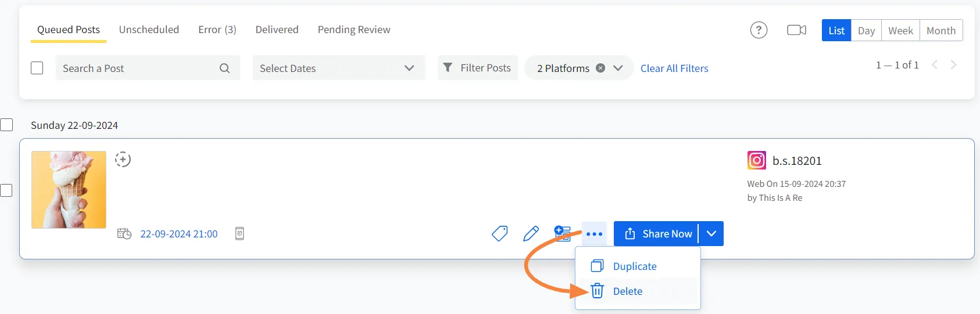Select the List view button
980x314 pixels.
[x=836, y=31]
